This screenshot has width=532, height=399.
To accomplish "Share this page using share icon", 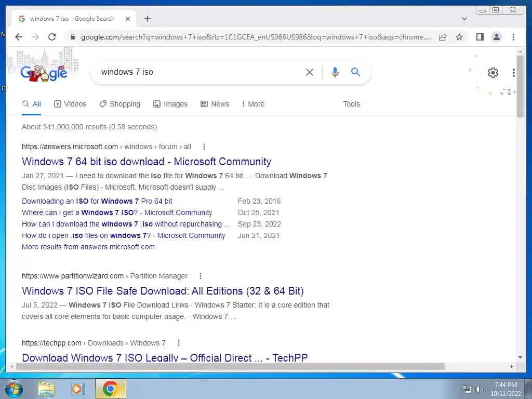I will point(443,37).
